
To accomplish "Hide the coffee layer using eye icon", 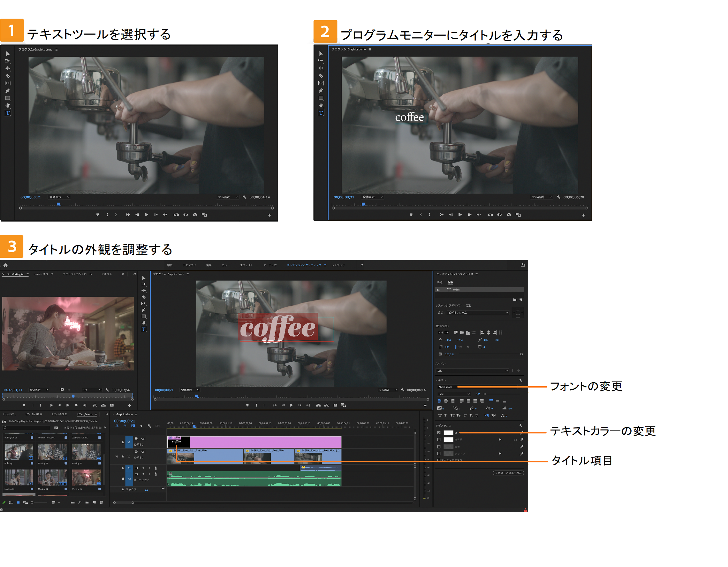I will point(438,290).
